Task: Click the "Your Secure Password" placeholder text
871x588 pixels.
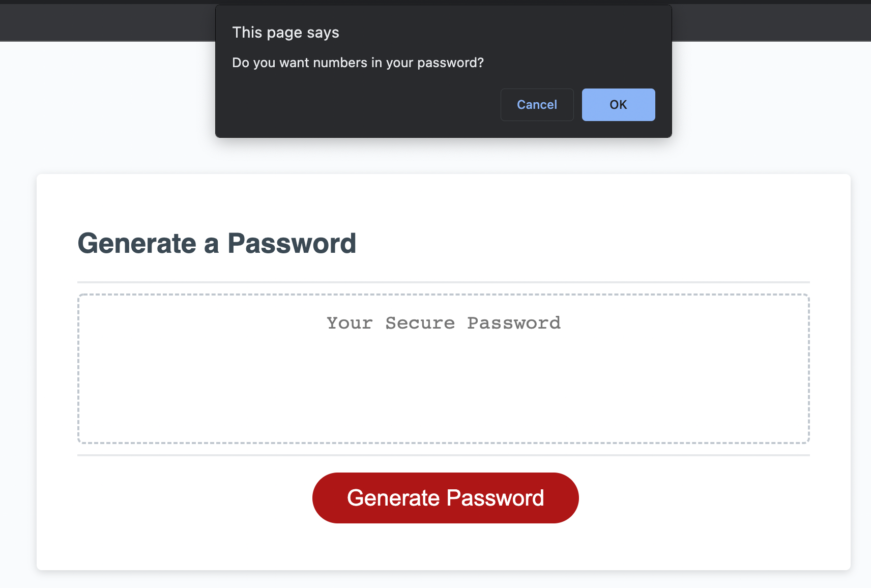Action: click(x=444, y=323)
